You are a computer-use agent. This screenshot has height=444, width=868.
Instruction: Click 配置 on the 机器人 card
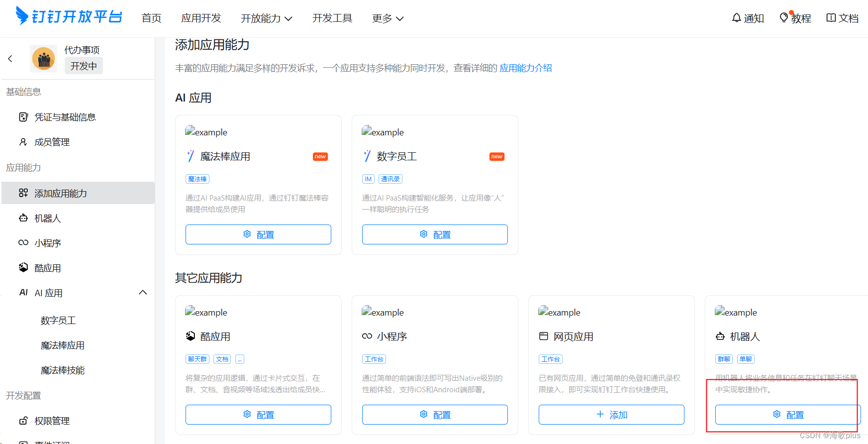point(788,415)
